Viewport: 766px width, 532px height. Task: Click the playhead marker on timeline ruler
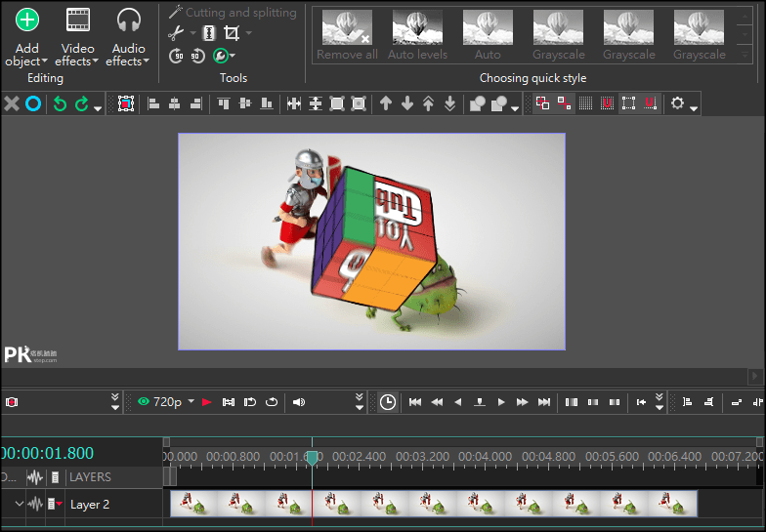[x=312, y=459]
